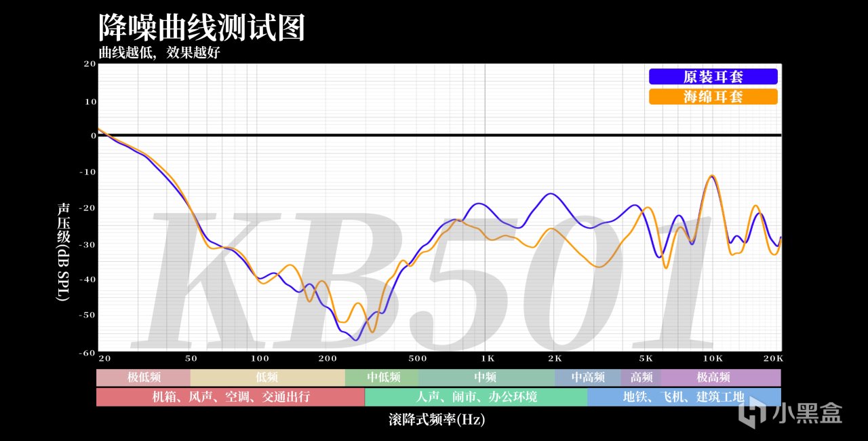Click the 低频 band label
The height and width of the screenshot is (441, 868).
click(268, 377)
